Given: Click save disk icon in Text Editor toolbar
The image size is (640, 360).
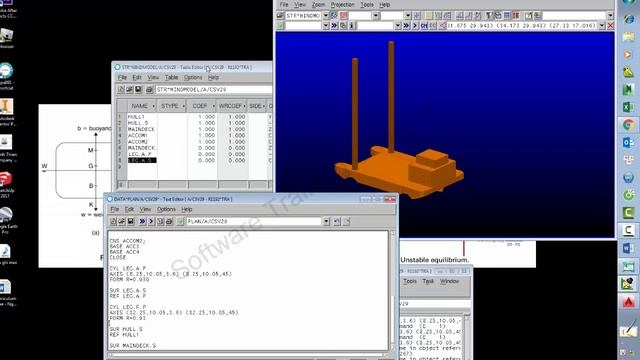Looking at the screenshot, I should click(131, 221).
